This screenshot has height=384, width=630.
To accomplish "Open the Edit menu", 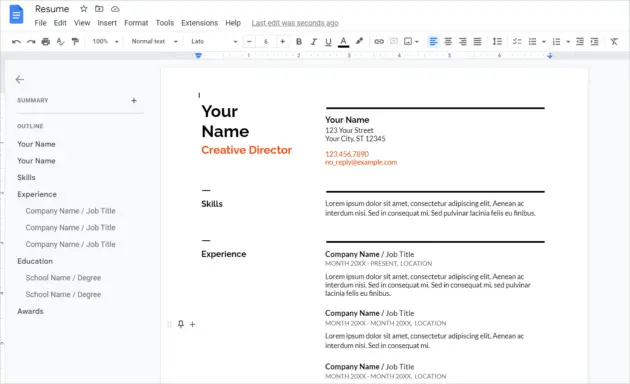I will click(x=60, y=23).
